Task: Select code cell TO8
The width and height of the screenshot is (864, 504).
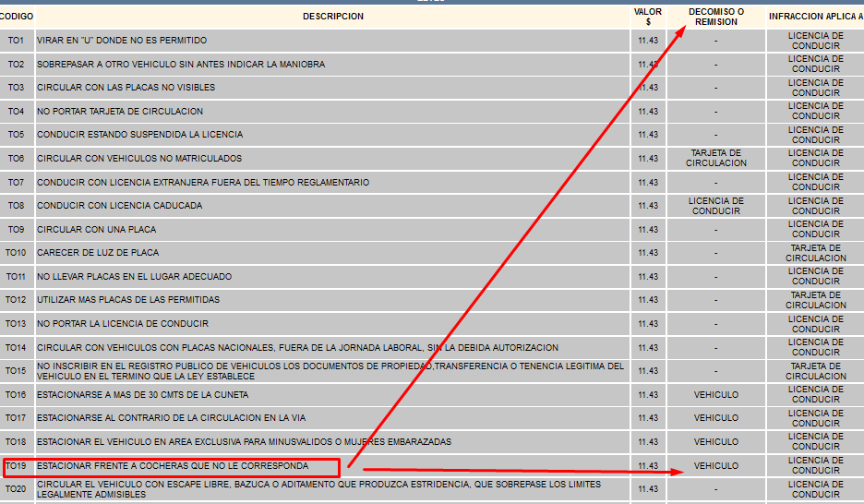Action: coord(16,206)
